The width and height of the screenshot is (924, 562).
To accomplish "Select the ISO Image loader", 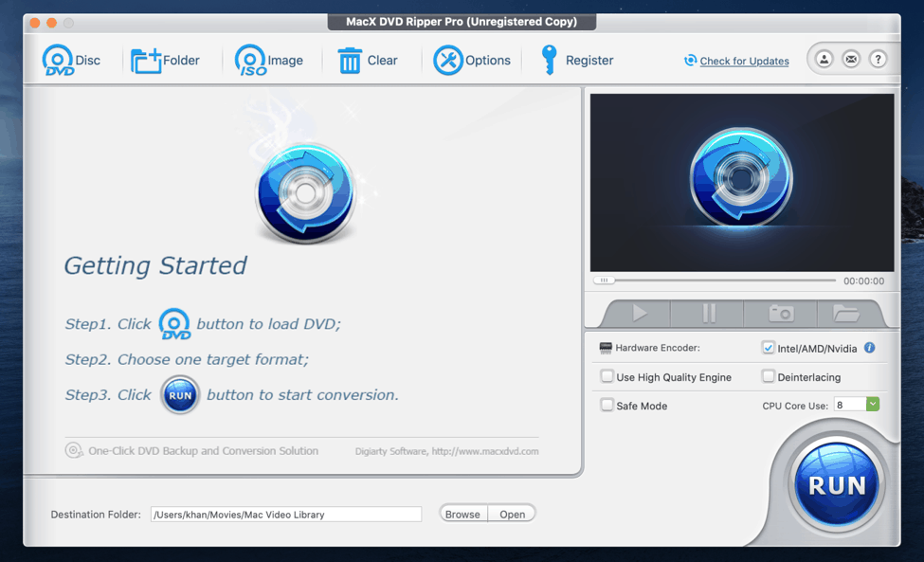I will click(268, 60).
